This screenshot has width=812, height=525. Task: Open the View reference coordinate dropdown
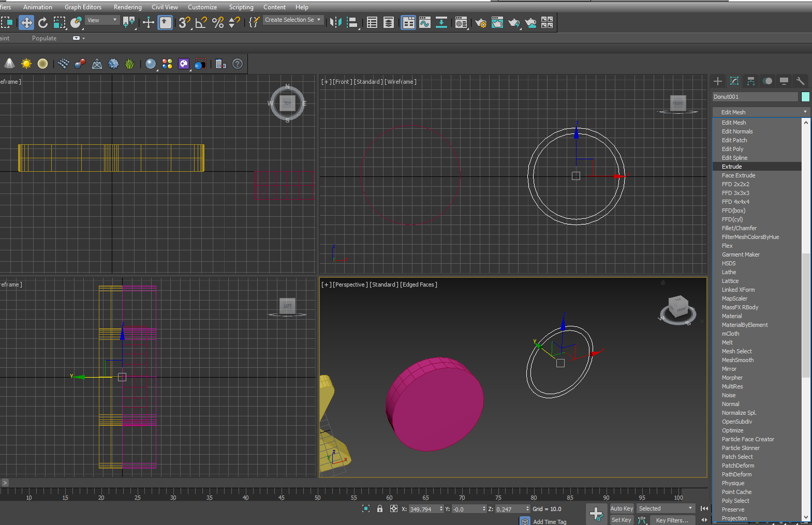pyautogui.click(x=102, y=20)
